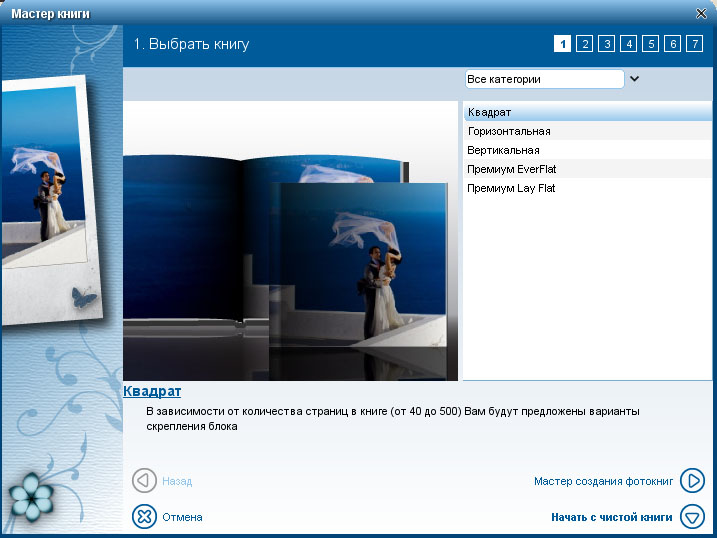Click the square book preview image
Viewport: 717px width, 538px height.
tap(290, 241)
